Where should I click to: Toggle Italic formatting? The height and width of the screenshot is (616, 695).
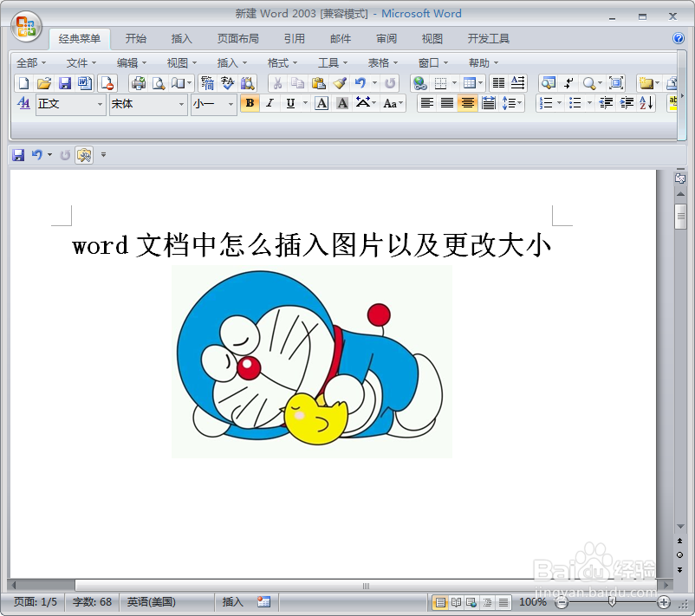270,104
